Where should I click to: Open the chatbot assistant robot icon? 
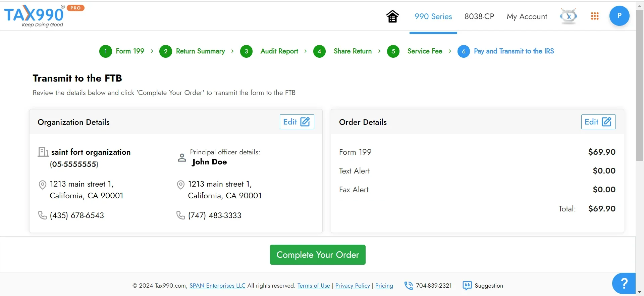click(569, 16)
